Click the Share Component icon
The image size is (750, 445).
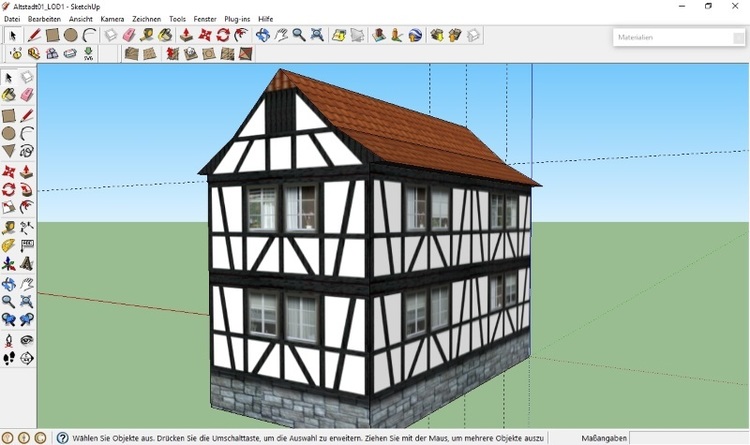tap(473, 35)
